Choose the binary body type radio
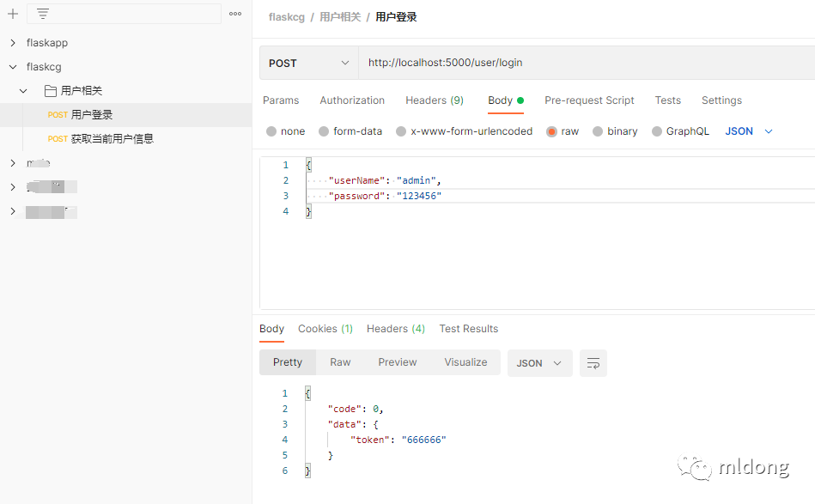The height and width of the screenshot is (504, 815). click(598, 131)
